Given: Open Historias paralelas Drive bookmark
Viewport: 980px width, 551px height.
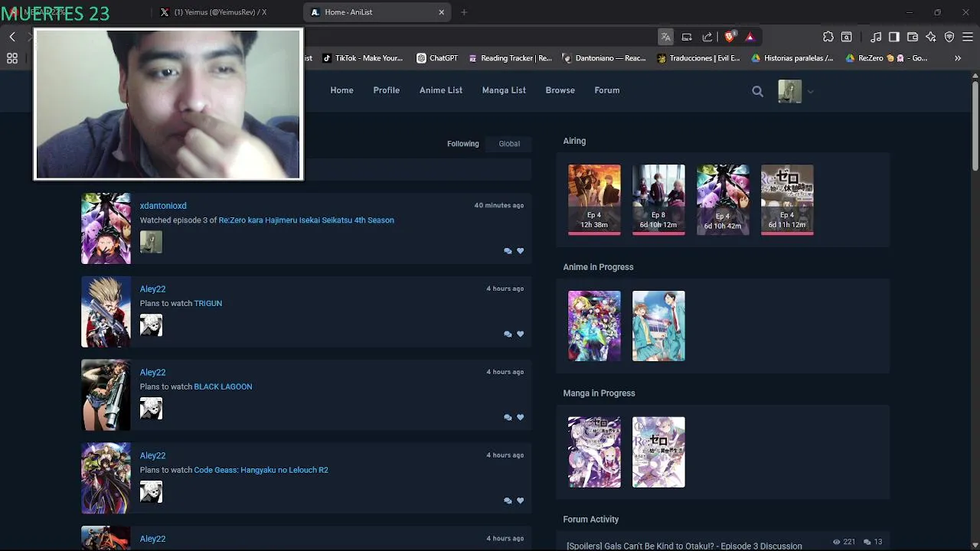Looking at the screenshot, I should (792, 58).
